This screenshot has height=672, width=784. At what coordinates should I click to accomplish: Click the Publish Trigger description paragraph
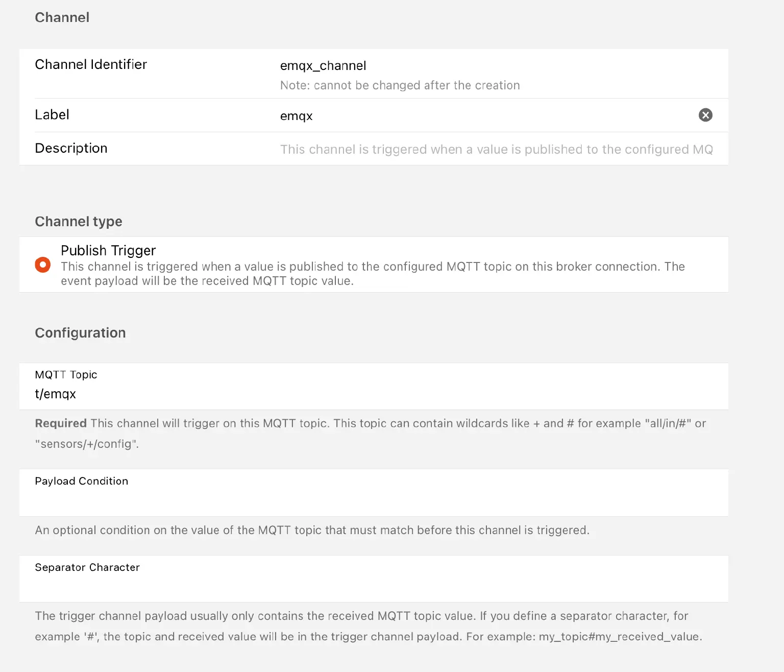coord(372,274)
